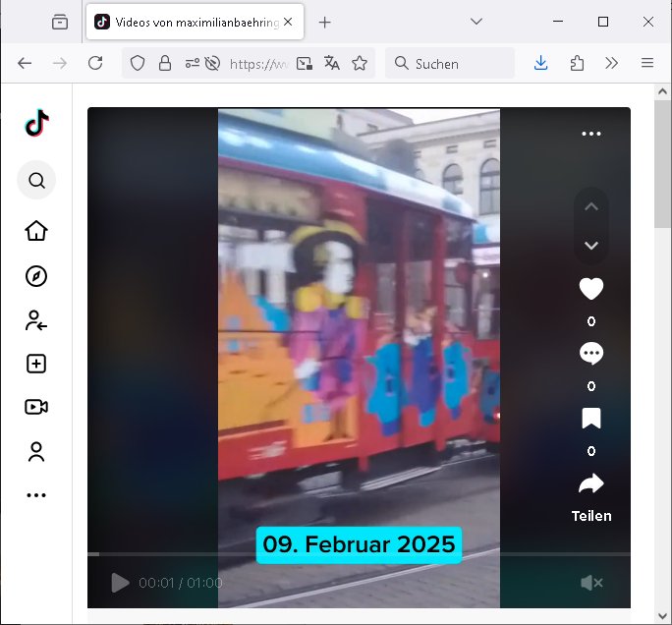Open the Explore compass icon

coord(36,276)
